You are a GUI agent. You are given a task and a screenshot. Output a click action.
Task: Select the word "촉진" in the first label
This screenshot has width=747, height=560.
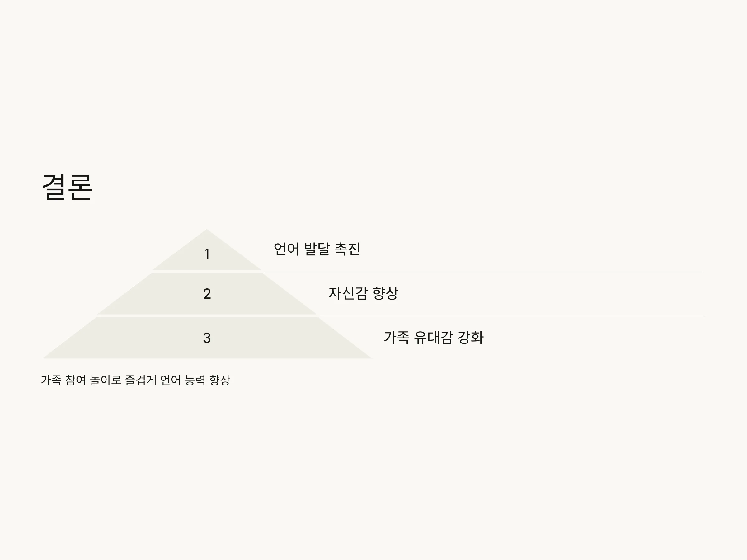coord(347,249)
